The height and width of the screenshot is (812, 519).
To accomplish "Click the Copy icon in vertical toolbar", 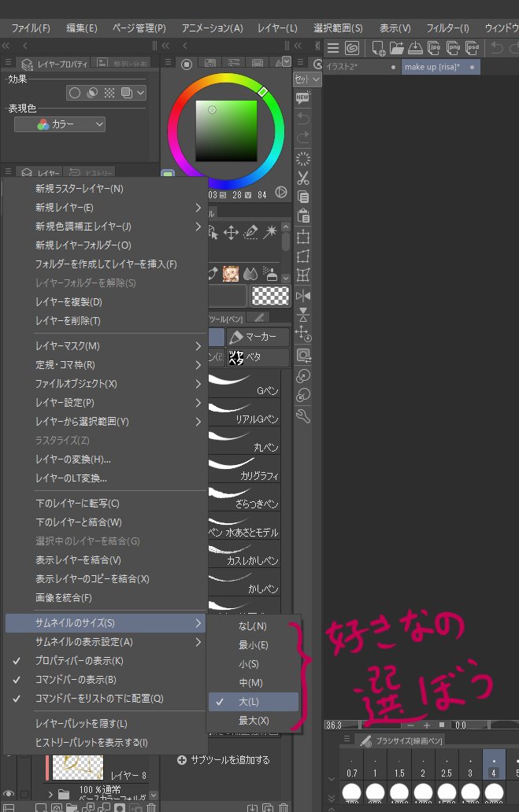I will pos(302,197).
